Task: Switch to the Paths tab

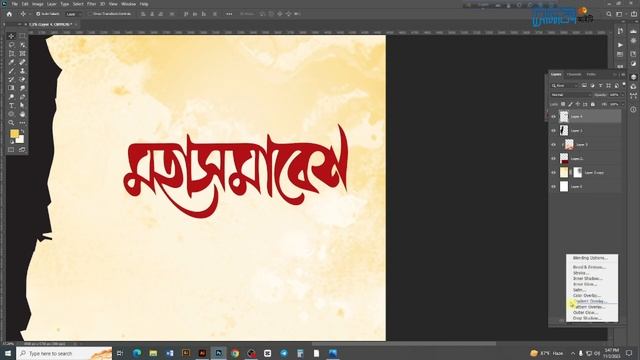Action: [x=591, y=75]
